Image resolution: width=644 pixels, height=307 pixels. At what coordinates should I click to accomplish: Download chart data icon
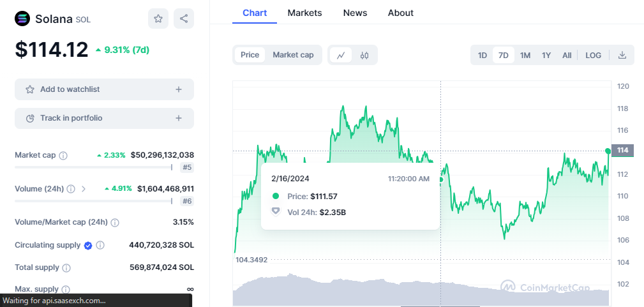tap(622, 55)
